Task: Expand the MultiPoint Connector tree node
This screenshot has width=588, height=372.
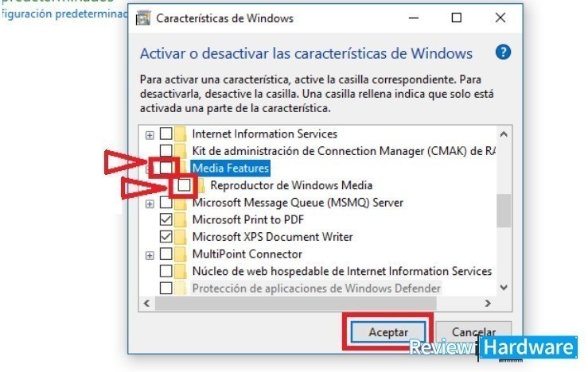Action: coord(150,255)
